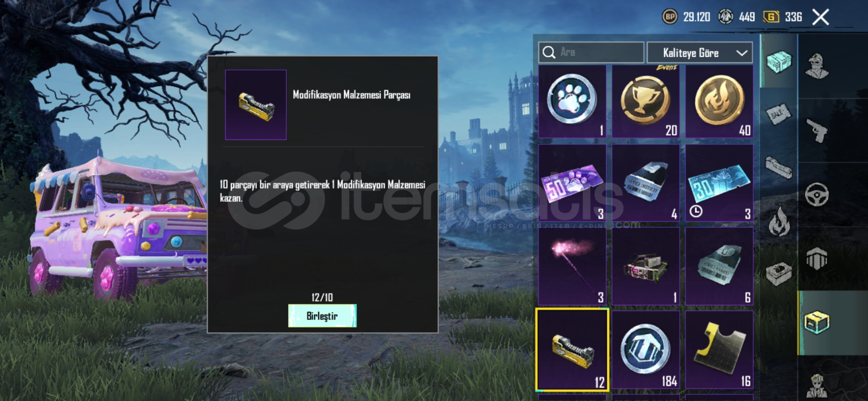Select the purple 50 paw voucher

point(572,183)
